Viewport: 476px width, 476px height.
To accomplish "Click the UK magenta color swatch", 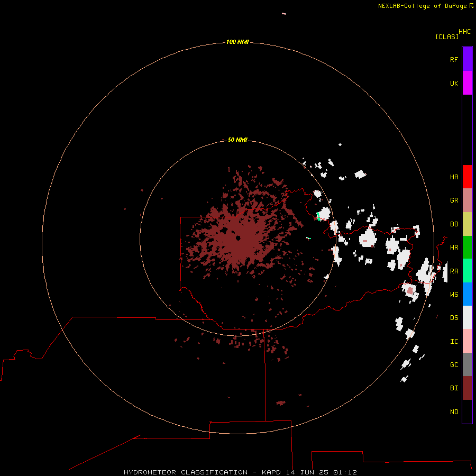I will point(467,83).
